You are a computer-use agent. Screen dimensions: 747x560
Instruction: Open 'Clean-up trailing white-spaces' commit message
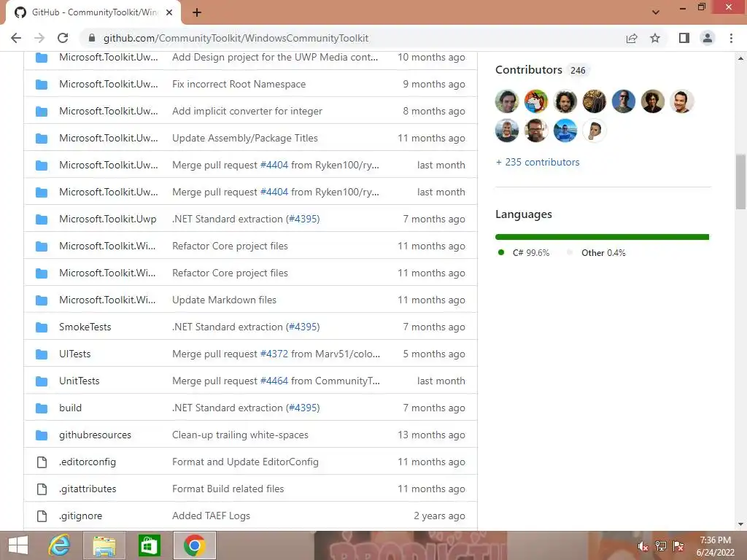[x=240, y=435]
